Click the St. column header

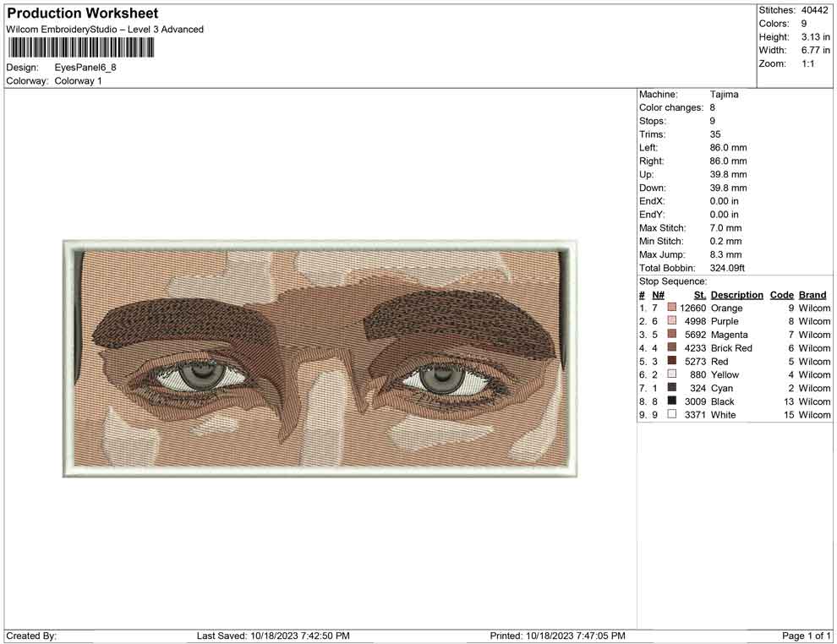pyautogui.click(x=698, y=294)
